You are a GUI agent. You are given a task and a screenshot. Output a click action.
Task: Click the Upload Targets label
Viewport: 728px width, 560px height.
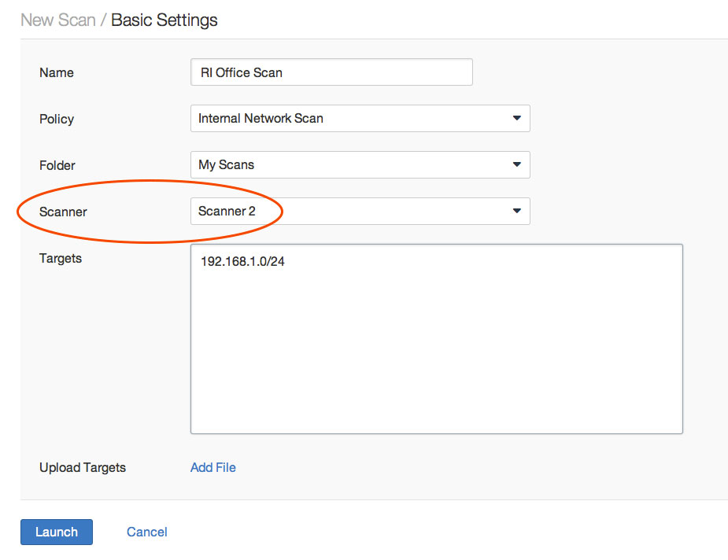[x=83, y=468]
